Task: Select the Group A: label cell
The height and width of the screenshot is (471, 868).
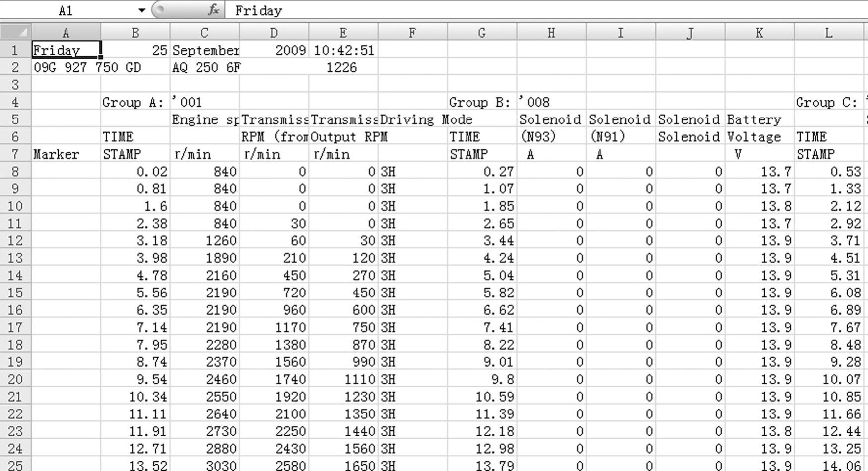Action: (135, 102)
